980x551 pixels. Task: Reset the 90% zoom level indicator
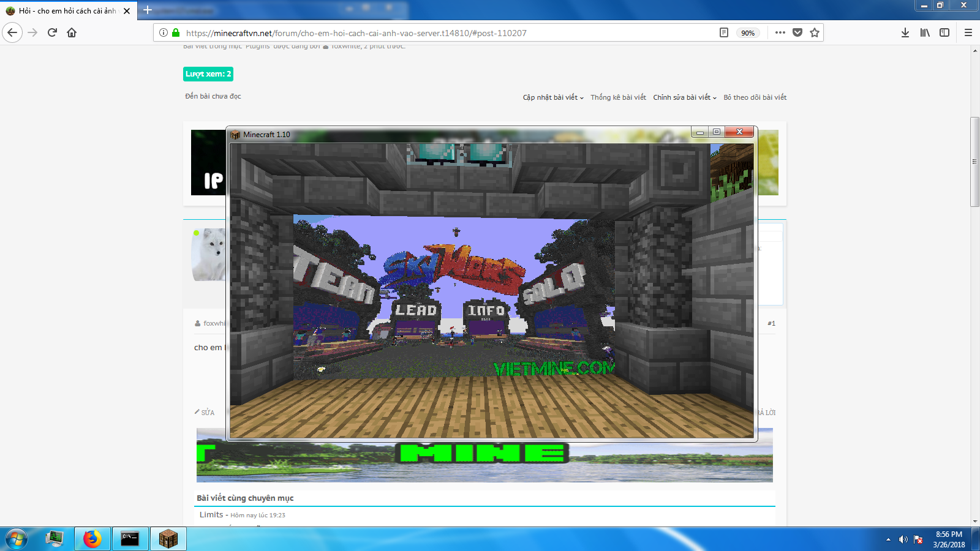click(x=747, y=33)
